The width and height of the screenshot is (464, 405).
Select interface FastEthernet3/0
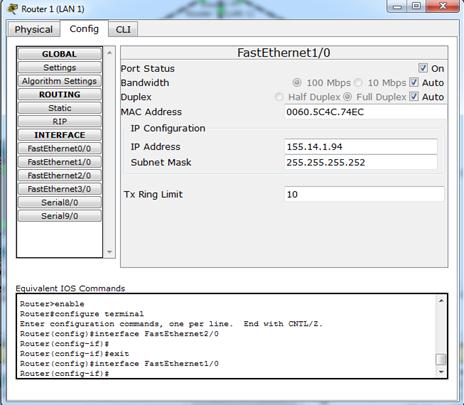click(x=59, y=189)
